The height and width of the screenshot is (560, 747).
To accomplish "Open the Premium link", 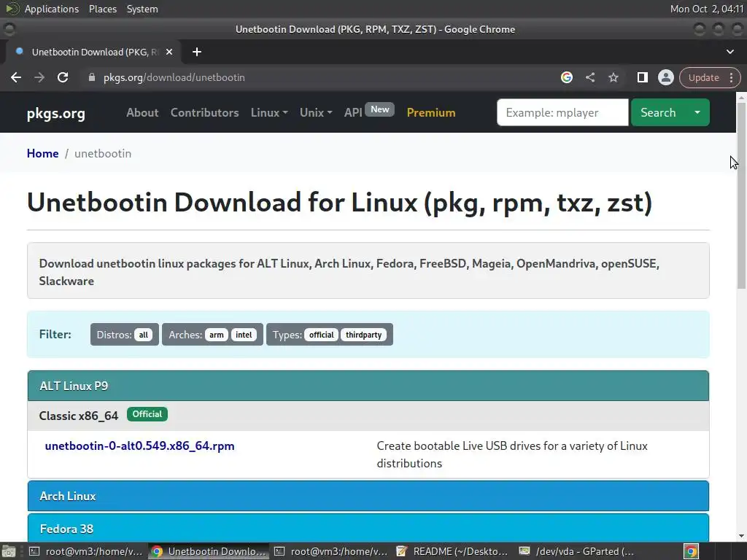I will [430, 112].
